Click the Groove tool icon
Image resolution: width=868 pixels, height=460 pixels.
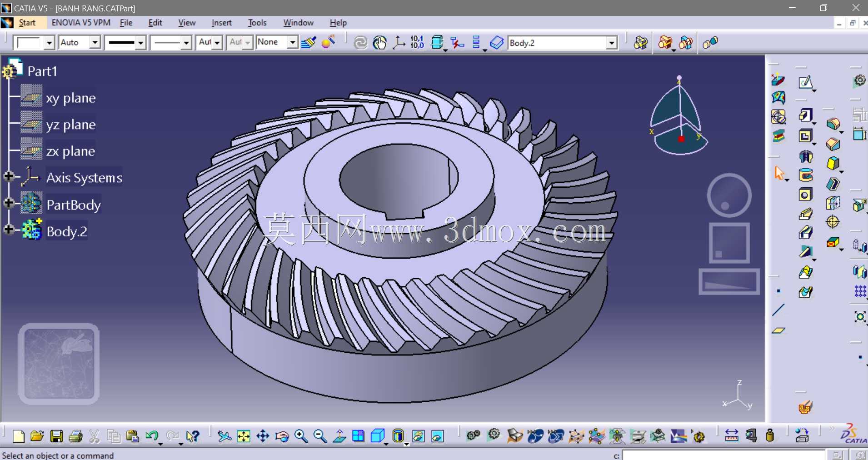[x=805, y=175]
